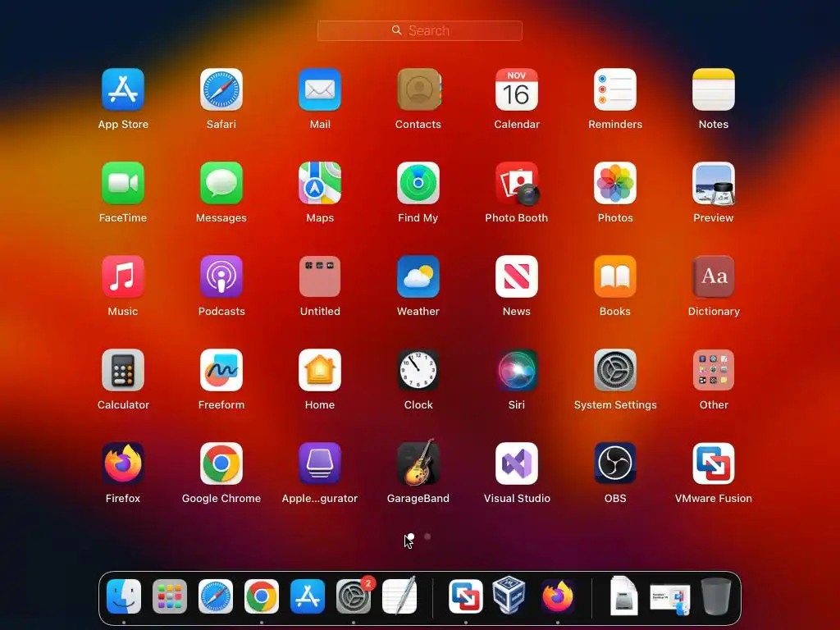Launch Photo Booth
The width and height of the screenshot is (840, 630).
(x=517, y=183)
